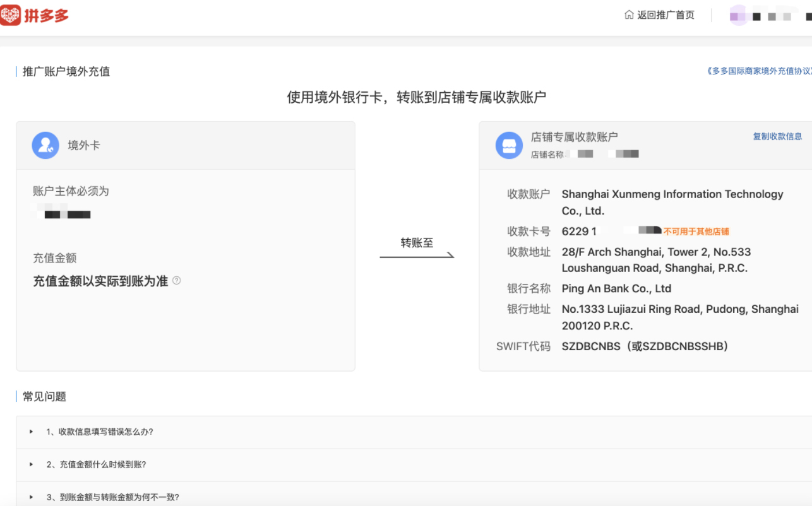Click the SWIFT代码 value SZDBCNBS
This screenshot has height=506, width=812.
pyautogui.click(x=593, y=346)
